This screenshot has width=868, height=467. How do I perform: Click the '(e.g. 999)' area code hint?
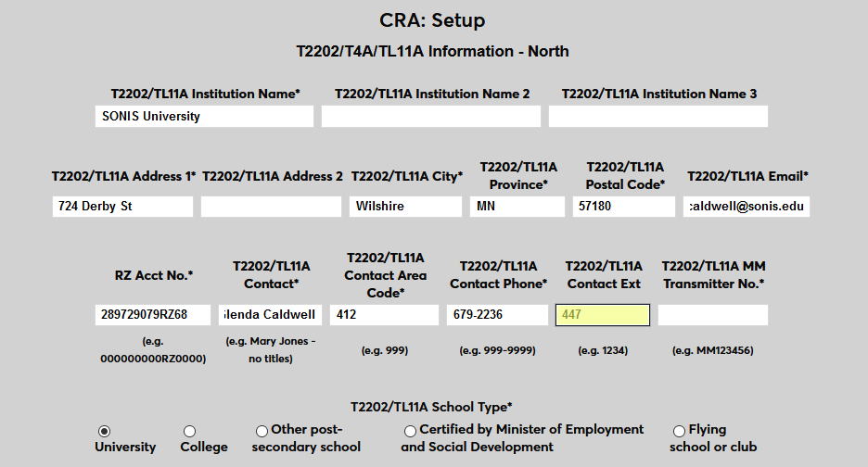click(x=385, y=350)
